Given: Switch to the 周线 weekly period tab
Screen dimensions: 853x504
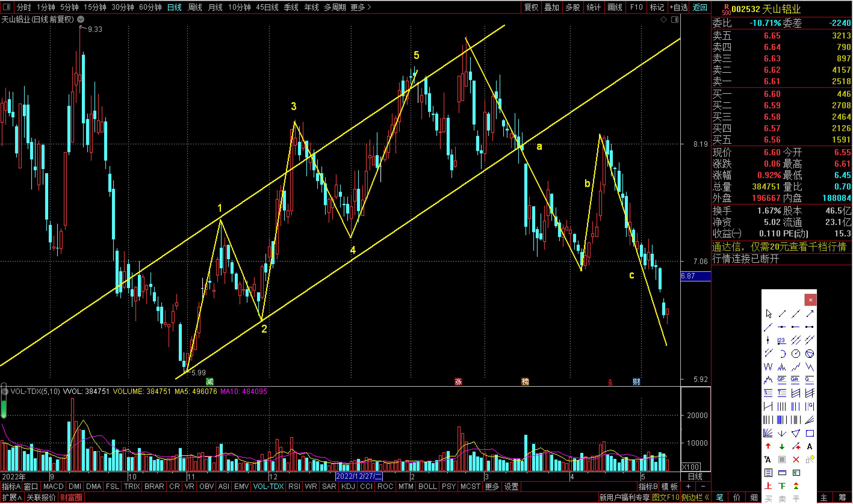Looking at the screenshot, I should coord(195,7).
